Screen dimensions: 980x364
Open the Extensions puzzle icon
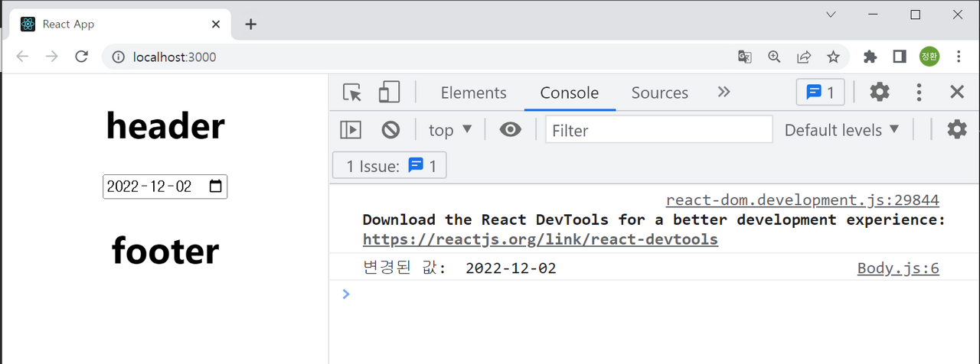pos(870,57)
